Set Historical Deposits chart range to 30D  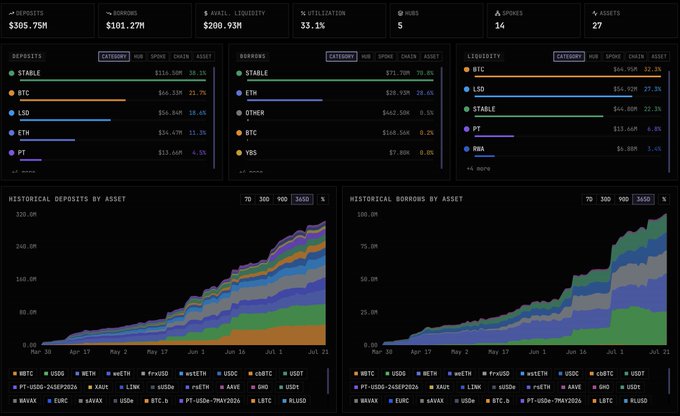pos(264,199)
